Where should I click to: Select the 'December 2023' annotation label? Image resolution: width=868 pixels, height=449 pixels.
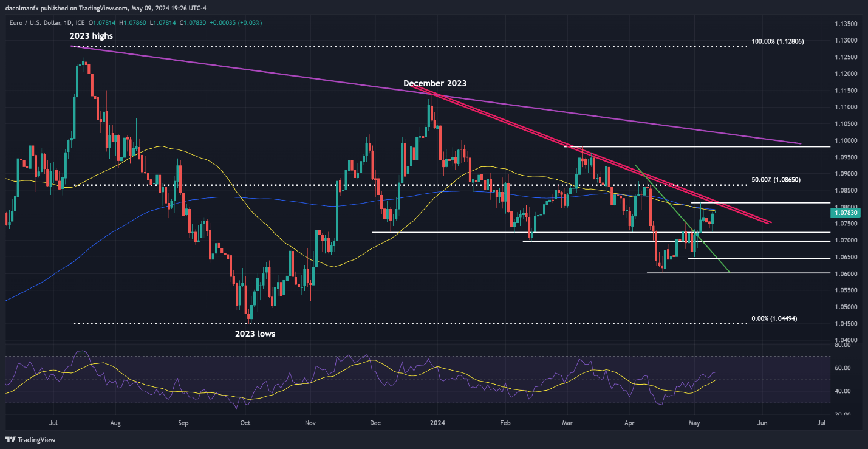coord(435,83)
